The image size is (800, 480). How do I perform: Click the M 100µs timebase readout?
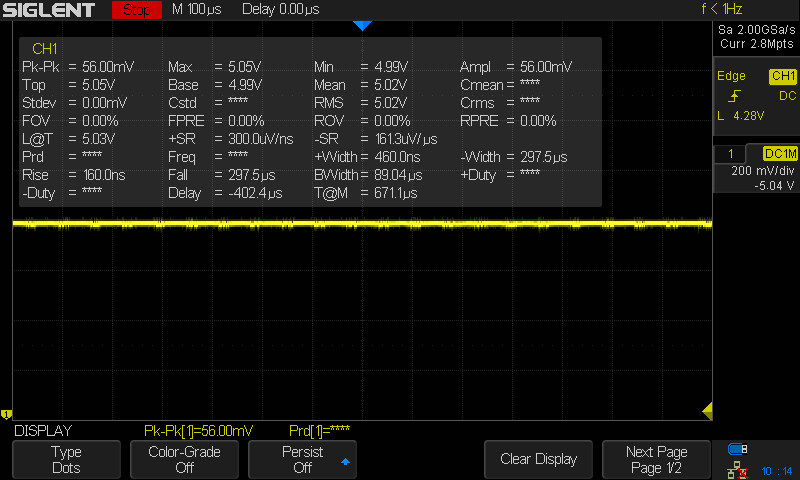click(195, 10)
